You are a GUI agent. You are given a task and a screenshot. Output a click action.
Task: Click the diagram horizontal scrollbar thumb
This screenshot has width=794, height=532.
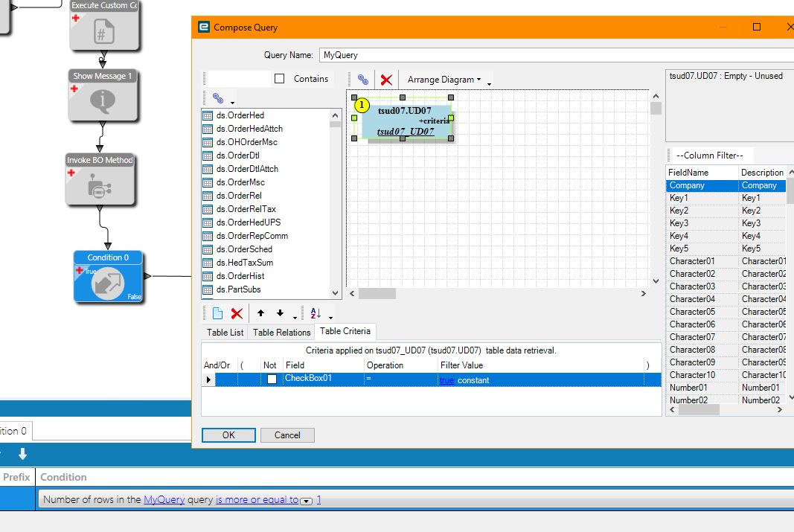(377, 294)
